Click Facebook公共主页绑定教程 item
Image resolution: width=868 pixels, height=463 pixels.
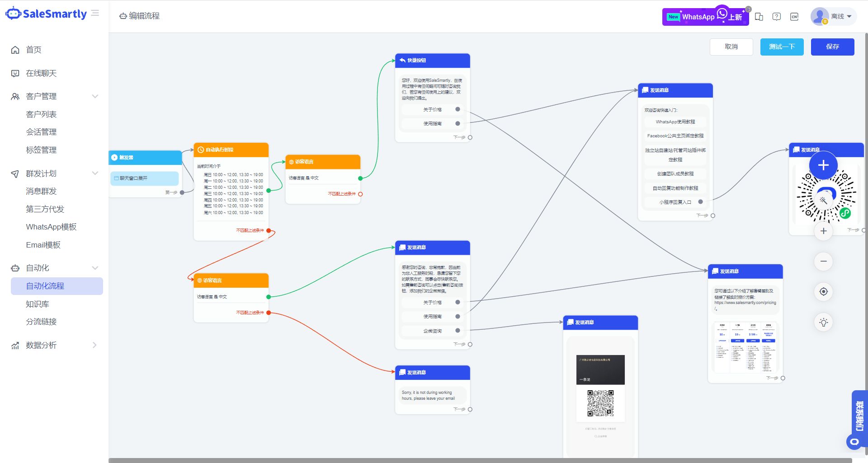675,136
